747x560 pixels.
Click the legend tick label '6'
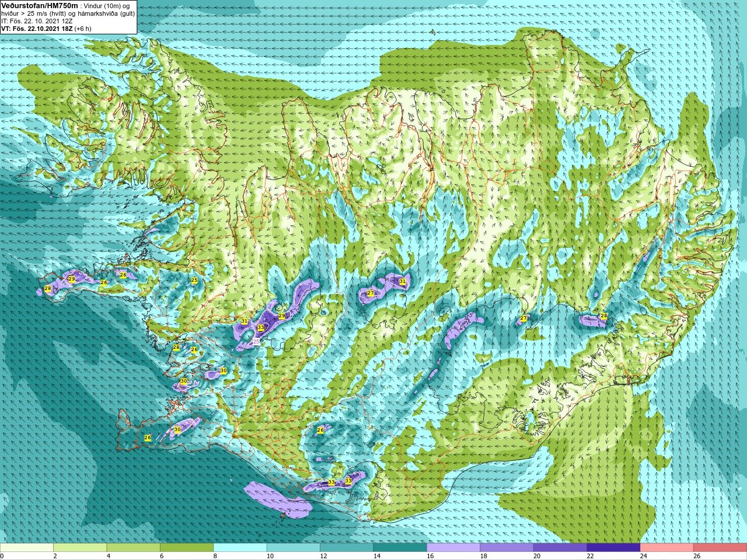(162, 556)
